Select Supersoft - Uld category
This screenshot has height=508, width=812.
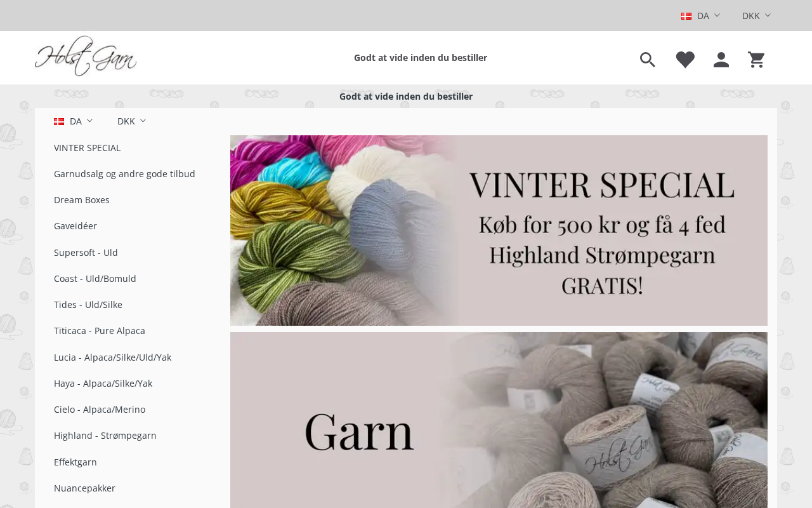click(x=86, y=253)
